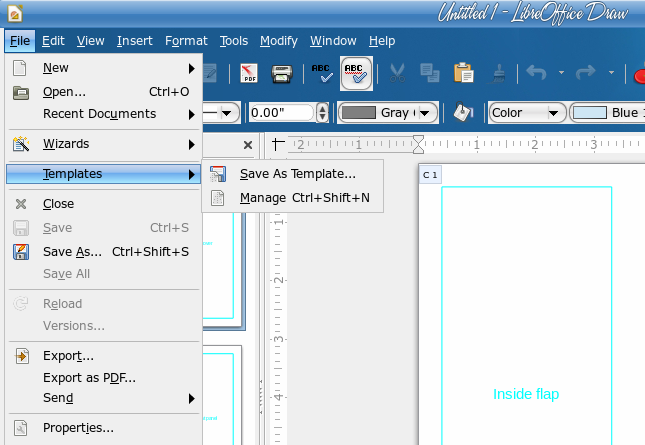Select the Templates menu entry
The image size is (645, 445).
(x=103, y=174)
